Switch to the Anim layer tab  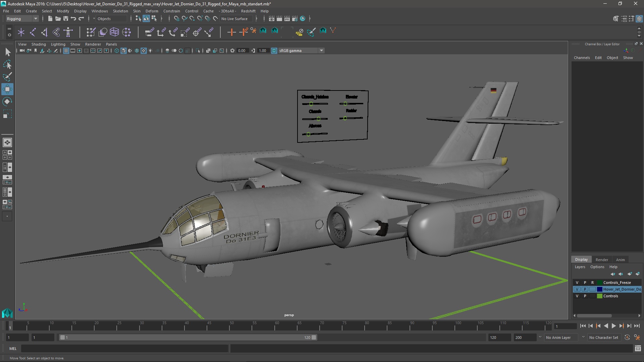(x=620, y=260)
